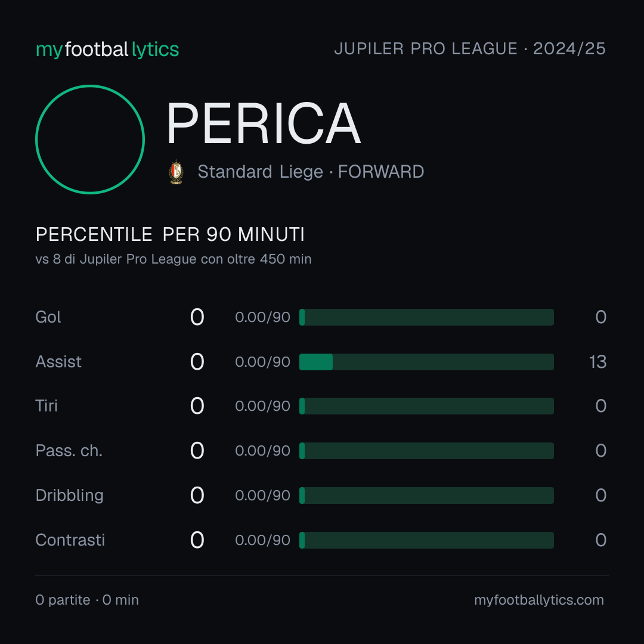Click the Standard Liege · FORWARD text
The image size is (644, 644).
pos(311,172)
